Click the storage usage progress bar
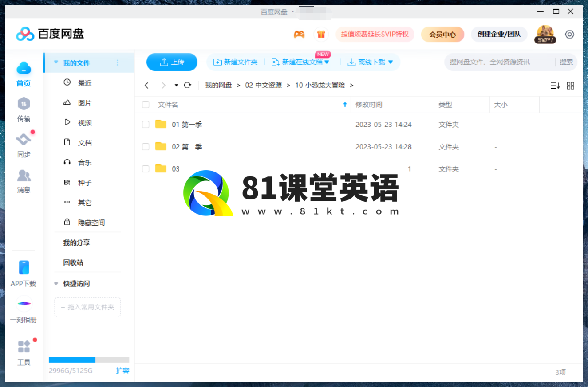Viewport: 588px width, 387px height. (89, 360)
